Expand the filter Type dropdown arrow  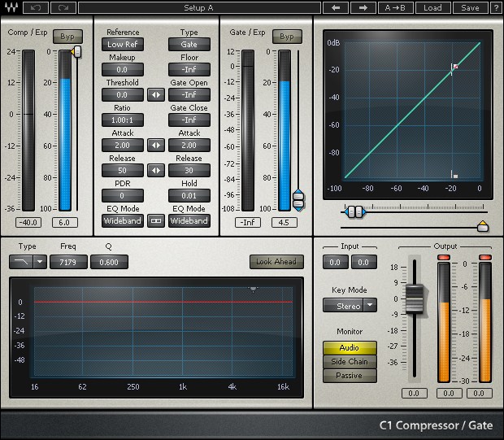[40, 262]
